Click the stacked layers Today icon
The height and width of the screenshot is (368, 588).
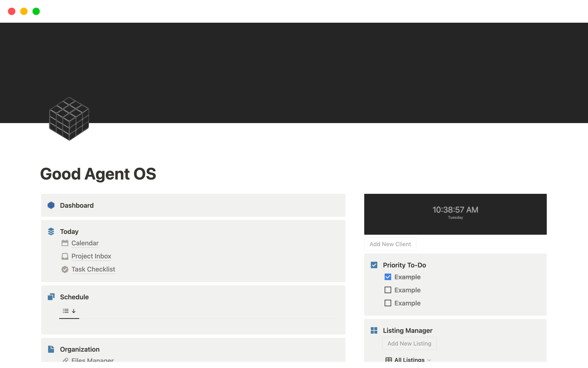[x=51, y=232]
